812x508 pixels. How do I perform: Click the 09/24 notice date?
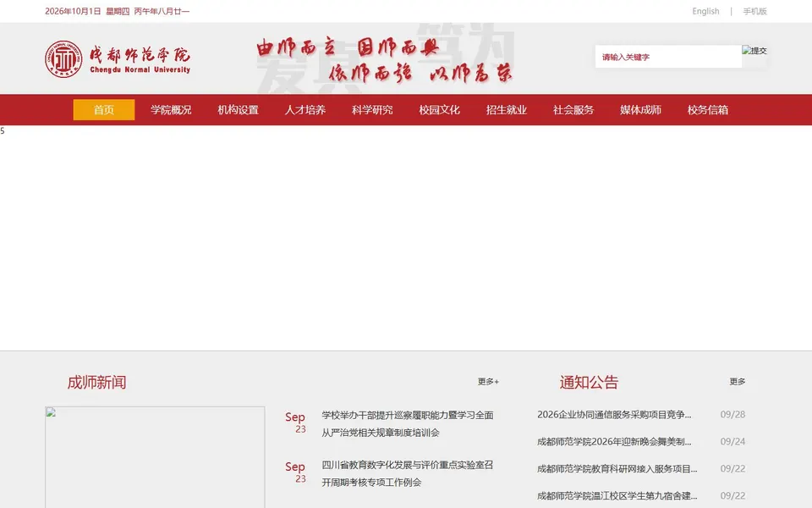pyautogui.click(x=732, y=442)
